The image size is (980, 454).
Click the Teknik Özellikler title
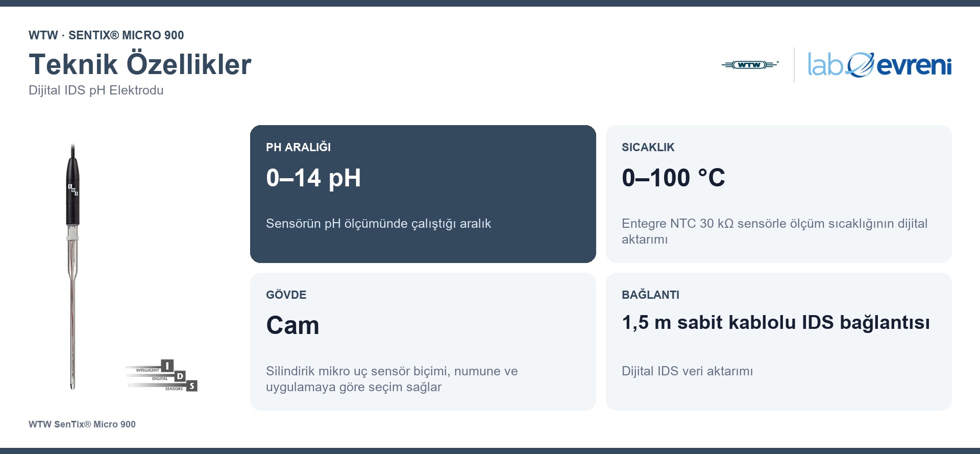pyautogui.click(x=140, y=64)
